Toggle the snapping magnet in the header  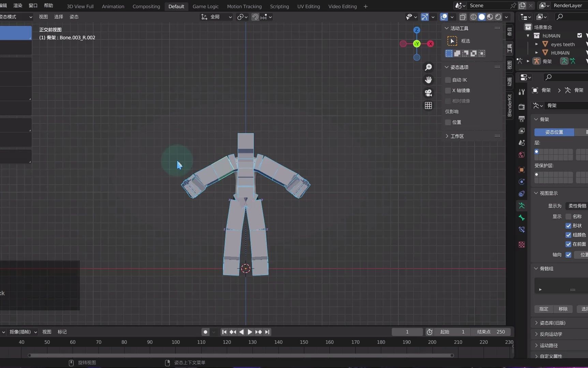tap(255, 17)
